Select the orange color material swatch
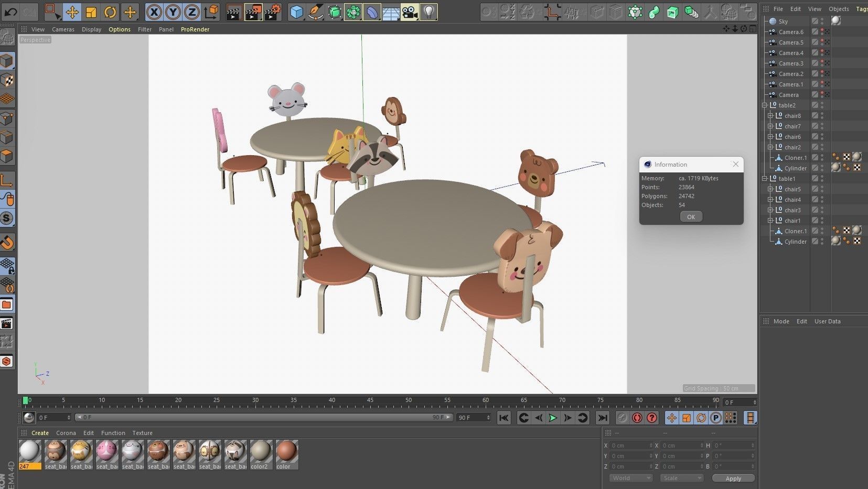The width and height of the screenshot is (868, 489). (286, 454)
